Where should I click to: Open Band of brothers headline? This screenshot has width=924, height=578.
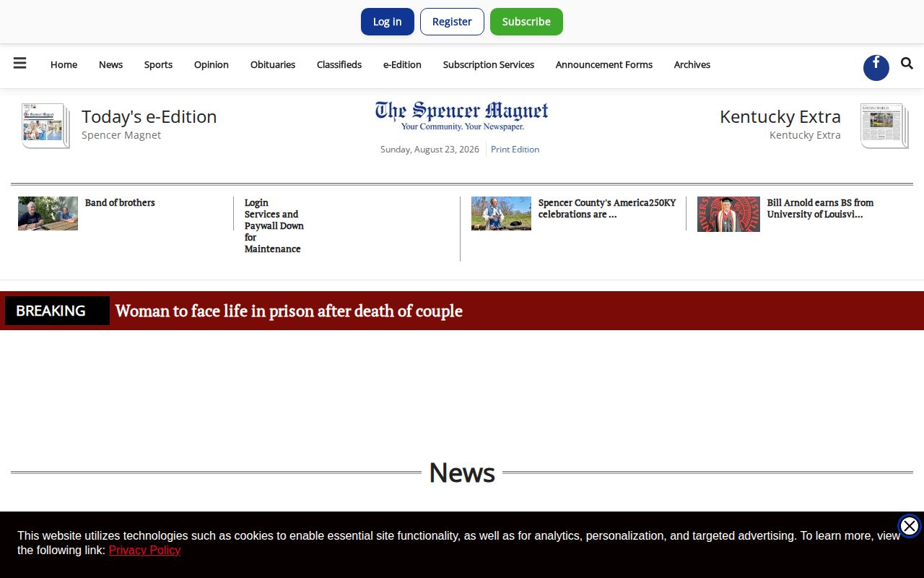(120, 202)
